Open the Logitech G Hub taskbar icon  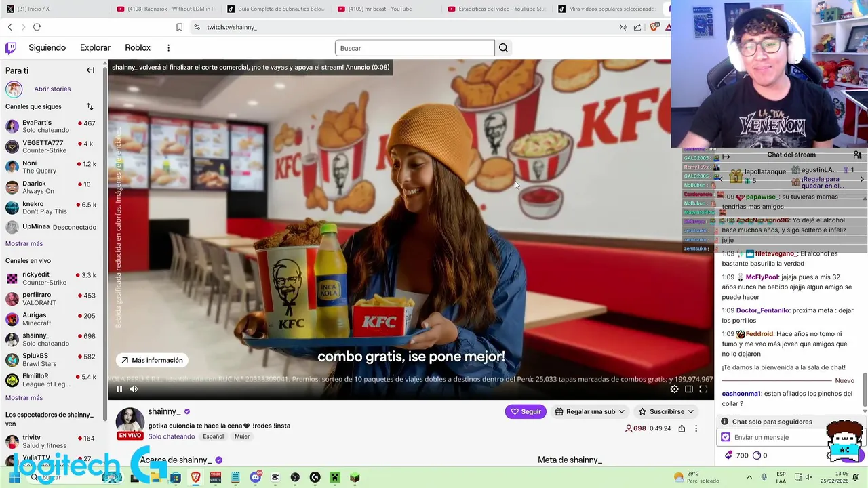pos(315,477)
